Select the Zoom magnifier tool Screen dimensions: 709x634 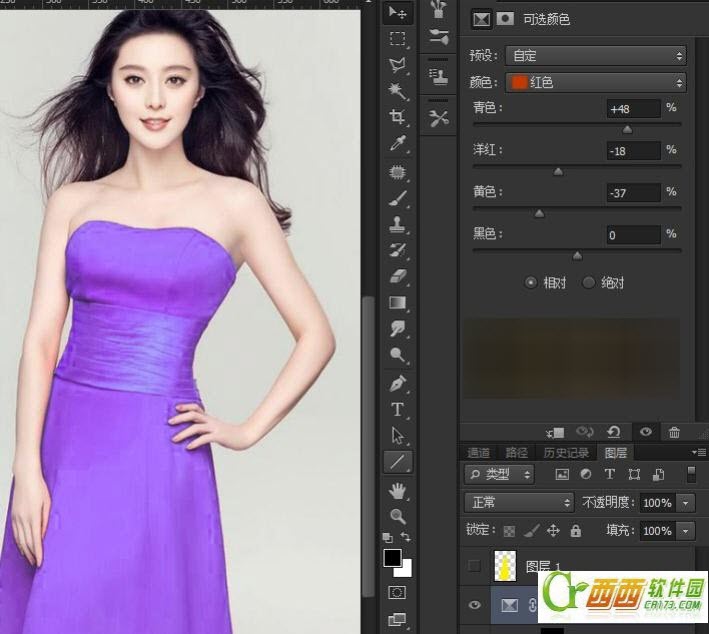tap(398, 516)
